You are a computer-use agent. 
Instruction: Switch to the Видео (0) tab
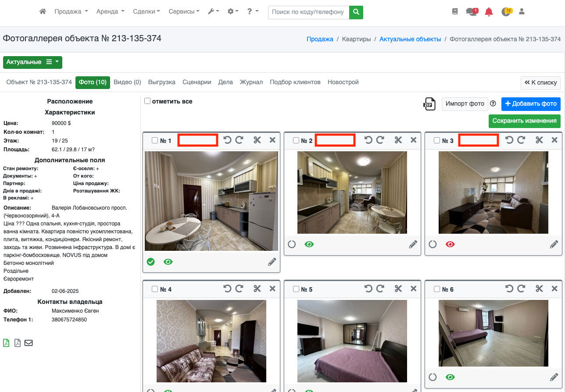click(x=127, y=82)
